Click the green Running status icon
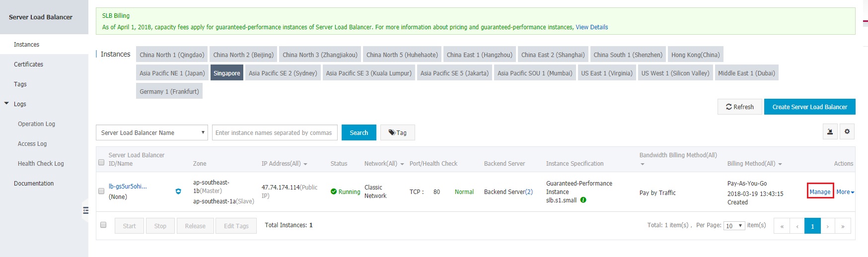Viewport: 868px width, 257px height. click(x=334, y=192)
